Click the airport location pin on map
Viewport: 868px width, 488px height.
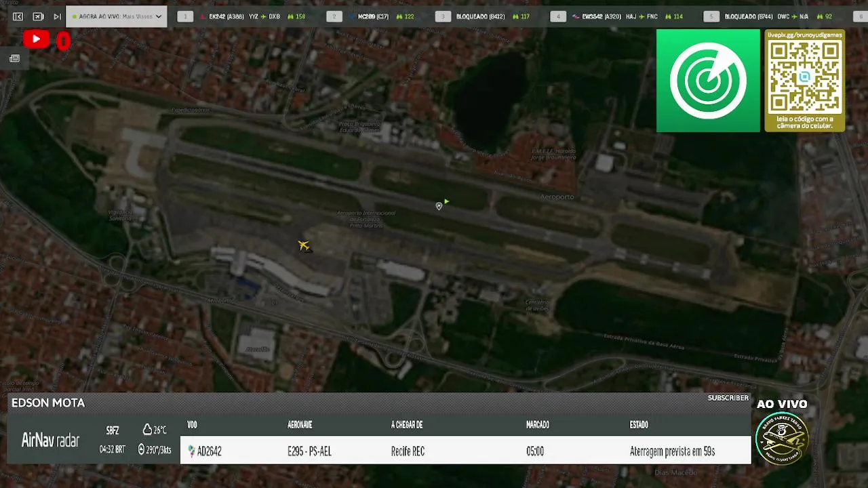(439, 206)
